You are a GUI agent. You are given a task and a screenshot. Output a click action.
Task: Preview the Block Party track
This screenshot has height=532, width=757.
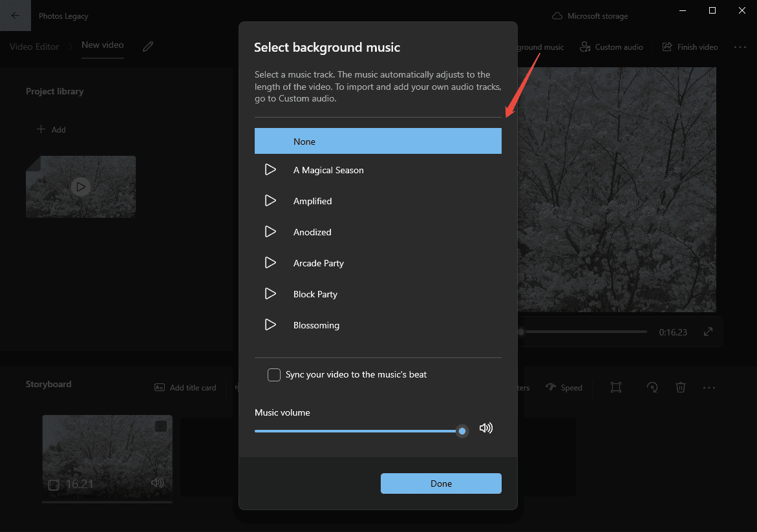pos(270,293)
